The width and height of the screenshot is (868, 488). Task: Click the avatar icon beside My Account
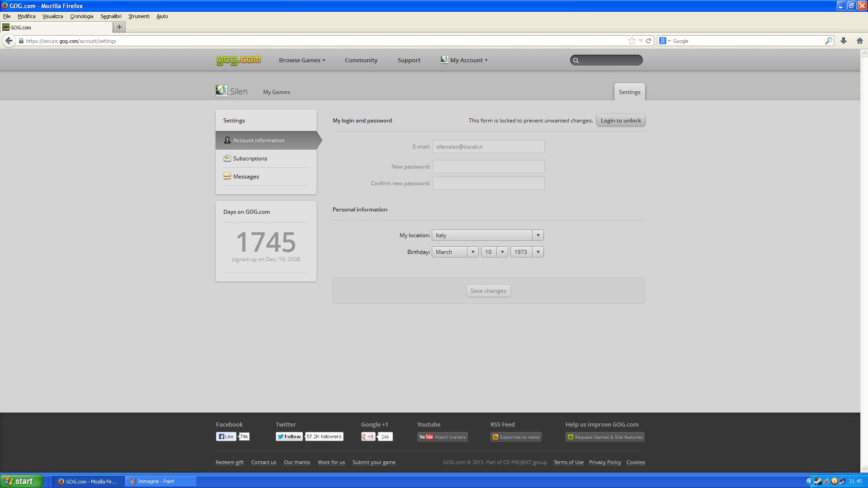444,60
